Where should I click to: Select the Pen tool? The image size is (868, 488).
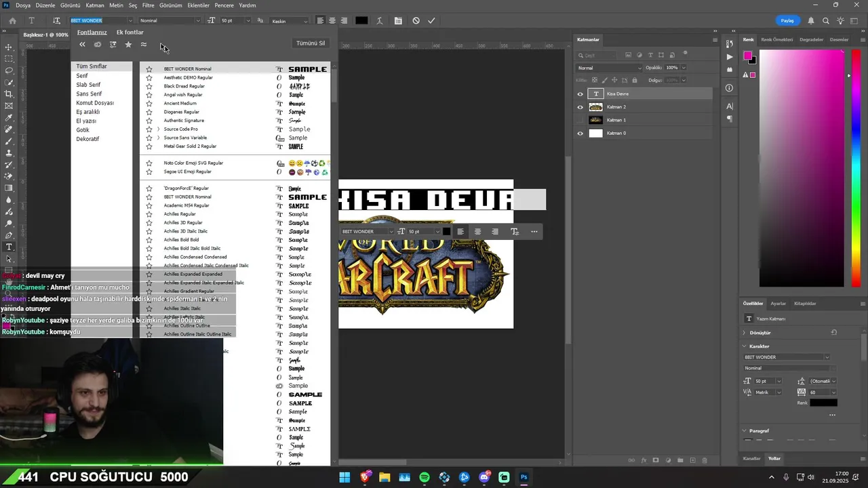(9, 235)
